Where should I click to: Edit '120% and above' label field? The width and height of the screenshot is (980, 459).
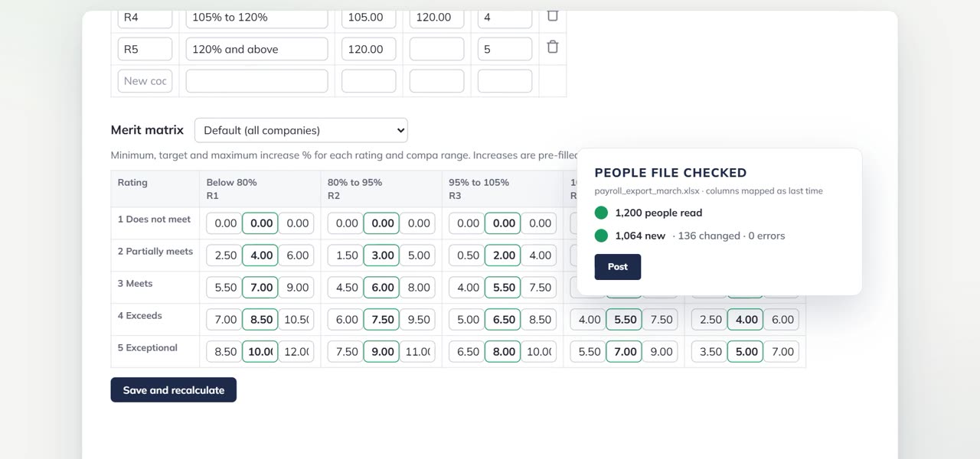256,49
